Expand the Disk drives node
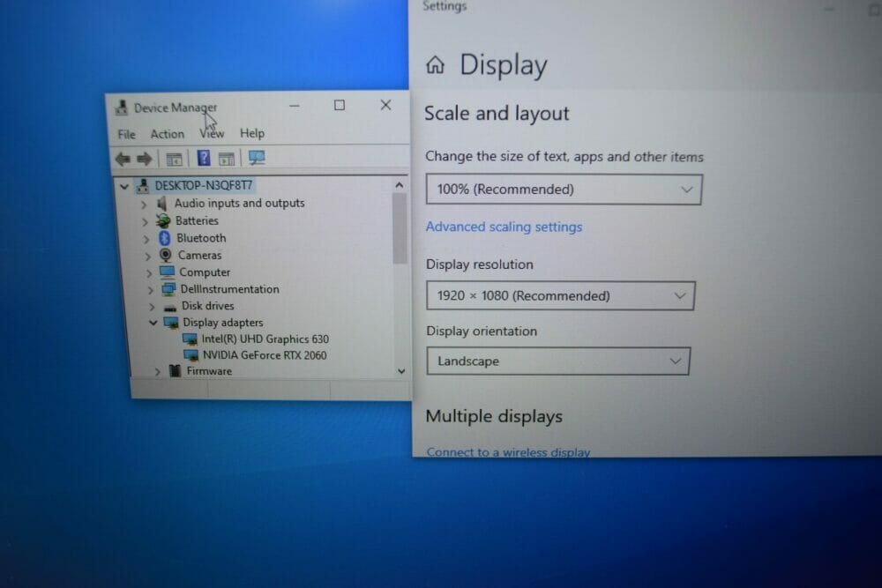 click(x=152, y=307)
